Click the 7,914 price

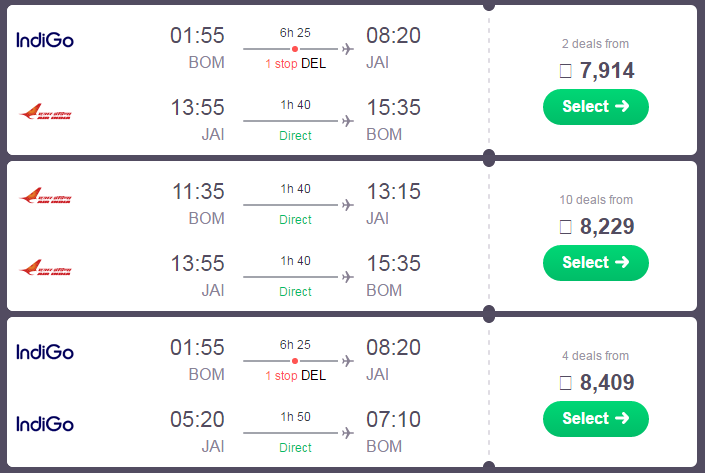pyautogui.click(x=607, y=71)
